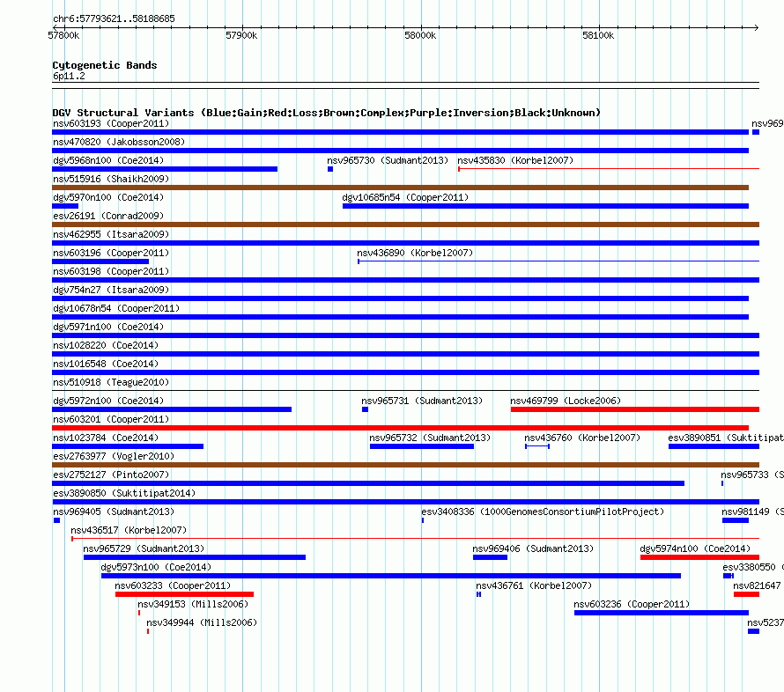Click the red nsv469799 loss bar
This screenshot has height=692, width=784.
pos(635,409)
